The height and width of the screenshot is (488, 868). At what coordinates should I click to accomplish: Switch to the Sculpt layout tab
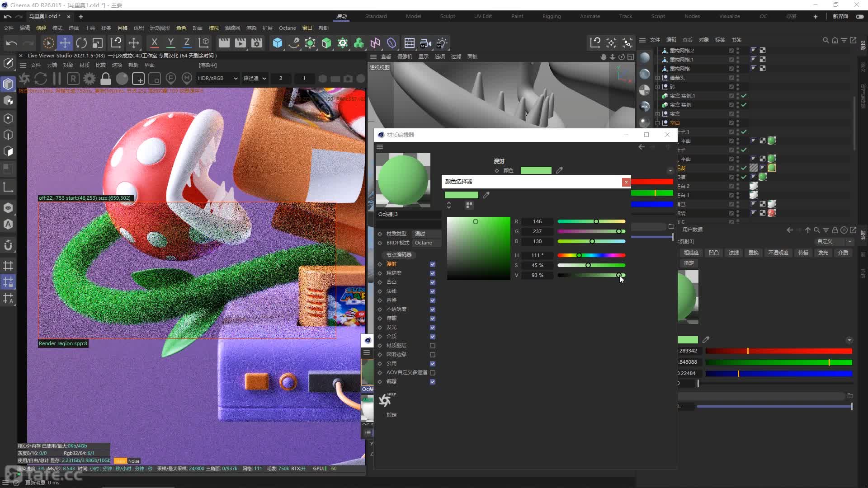[448, 16]
